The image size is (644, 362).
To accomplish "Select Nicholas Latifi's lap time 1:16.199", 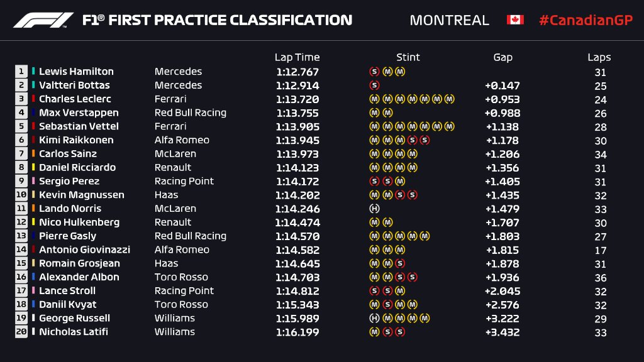I will point(297,332).
